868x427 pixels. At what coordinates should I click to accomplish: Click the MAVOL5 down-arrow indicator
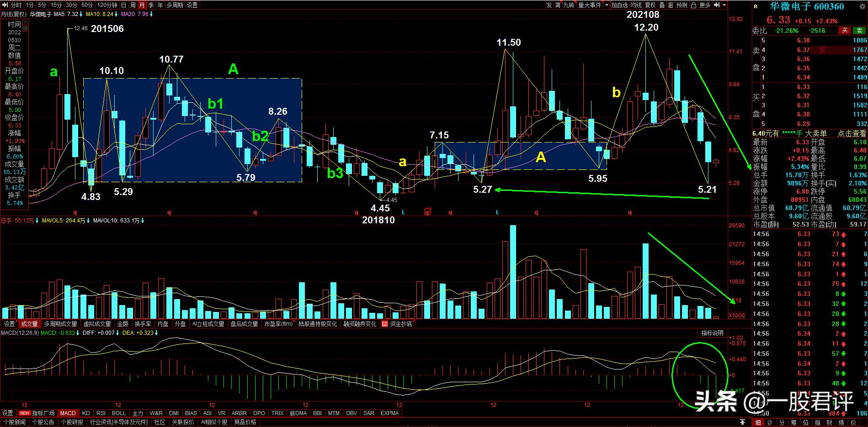point(88,221)
